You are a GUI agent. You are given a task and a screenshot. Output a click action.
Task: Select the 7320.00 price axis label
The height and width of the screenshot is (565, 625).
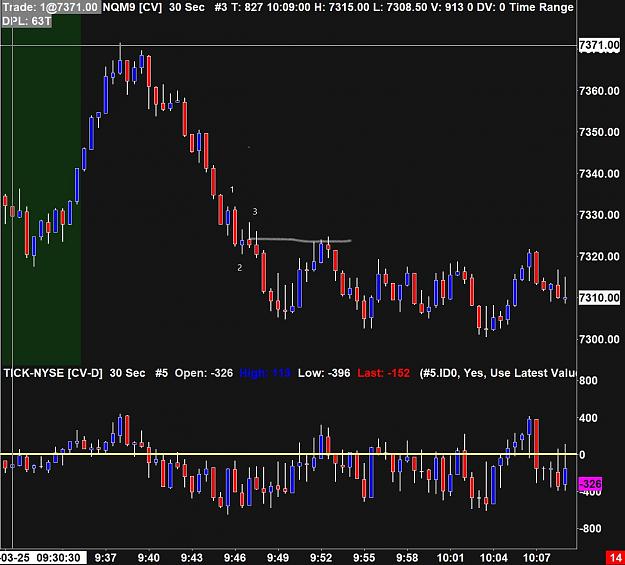[599, 256]
